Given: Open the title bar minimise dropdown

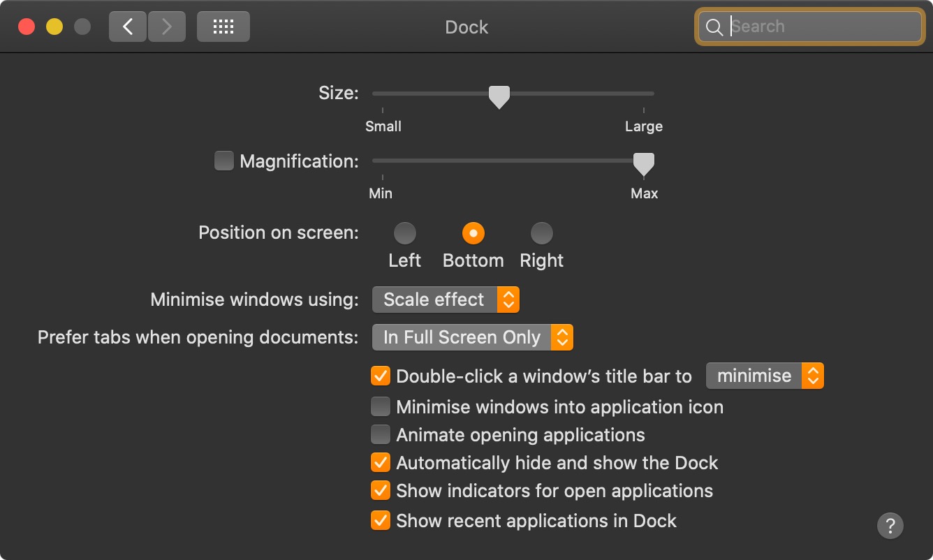Looking at the screenshot, I should 765,376.
